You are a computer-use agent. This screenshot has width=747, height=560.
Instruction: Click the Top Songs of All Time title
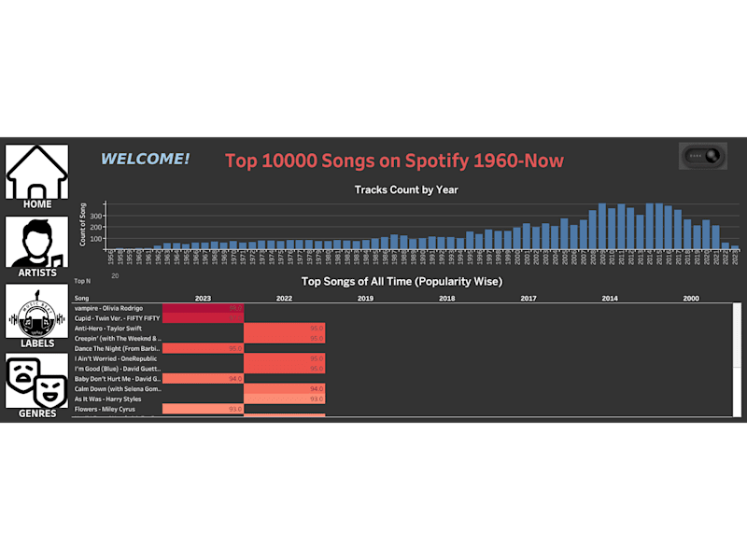click(402, 282)
